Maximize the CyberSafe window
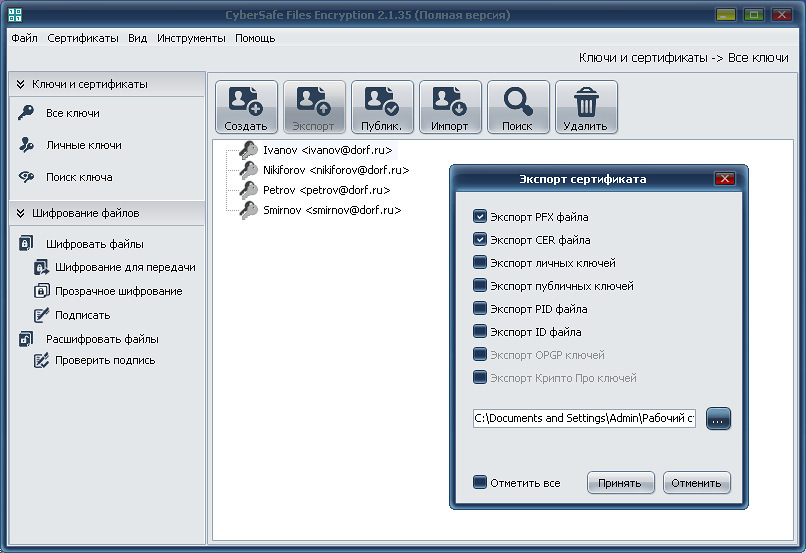The image size is (806, 553). pos(754,14)
